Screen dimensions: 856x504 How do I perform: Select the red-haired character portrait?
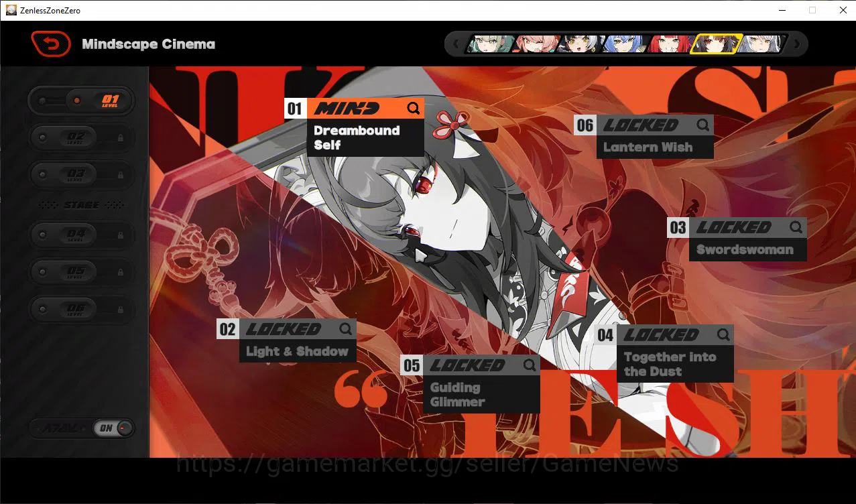point(670,44)
